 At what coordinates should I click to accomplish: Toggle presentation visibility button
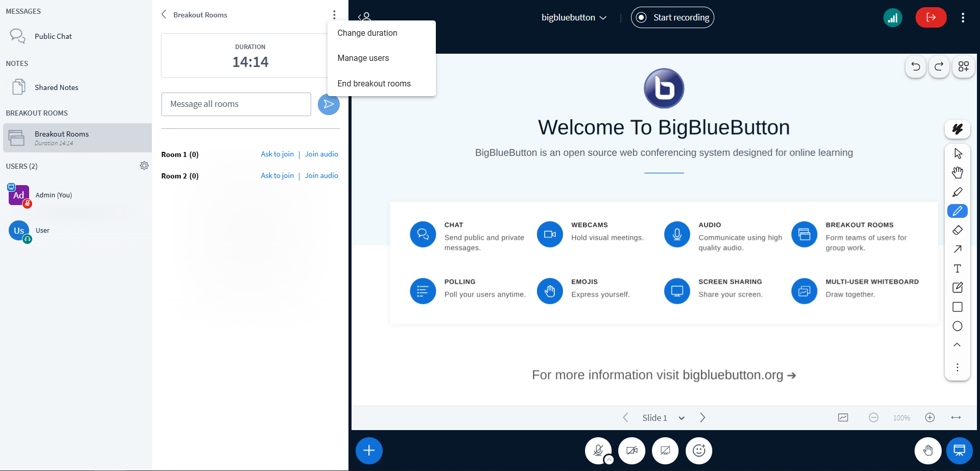tap(960, 451)
